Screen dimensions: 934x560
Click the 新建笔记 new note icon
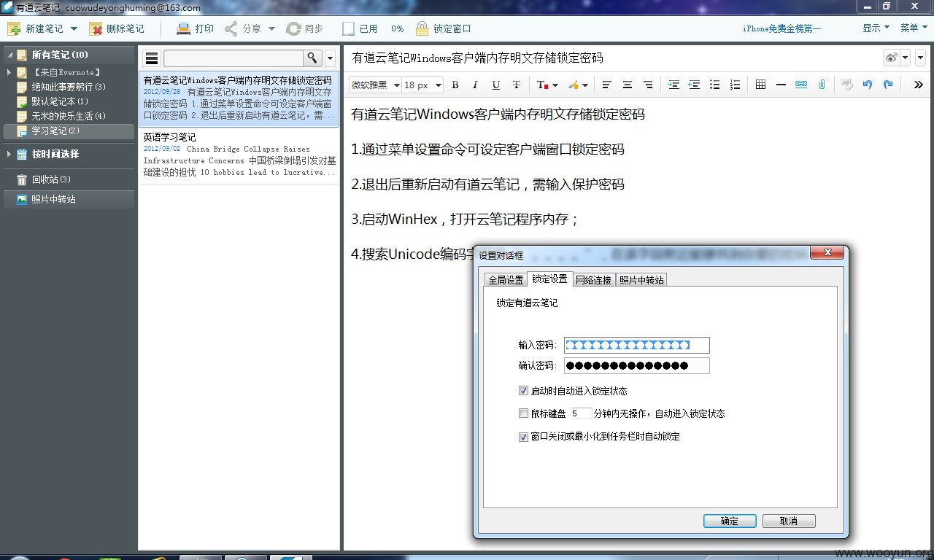[x=14, y=29]
